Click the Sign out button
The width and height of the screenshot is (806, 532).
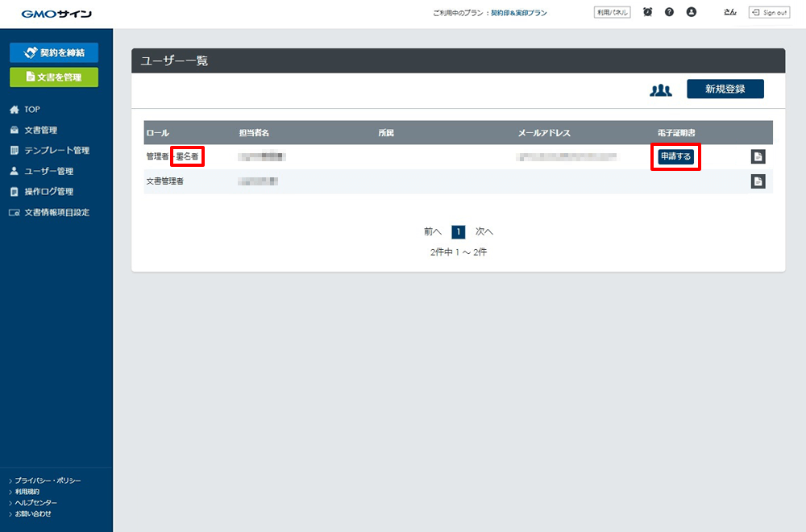click(770, 12)
